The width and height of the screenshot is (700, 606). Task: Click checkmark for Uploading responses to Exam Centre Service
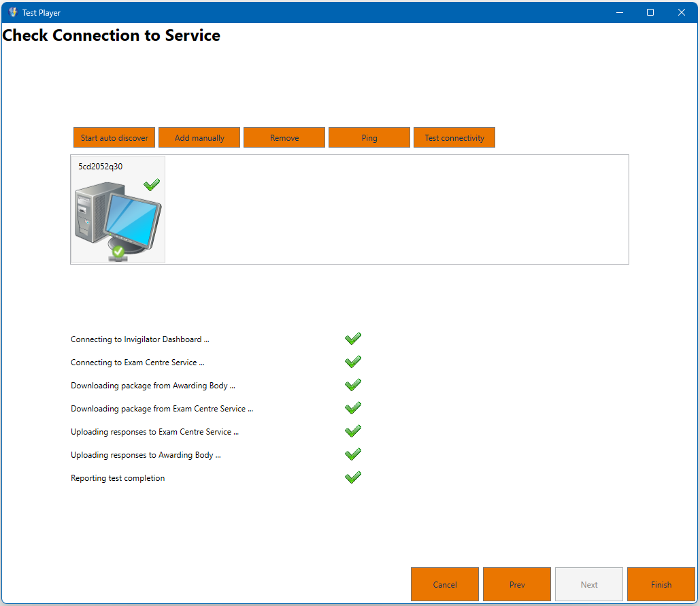(352, 431)
